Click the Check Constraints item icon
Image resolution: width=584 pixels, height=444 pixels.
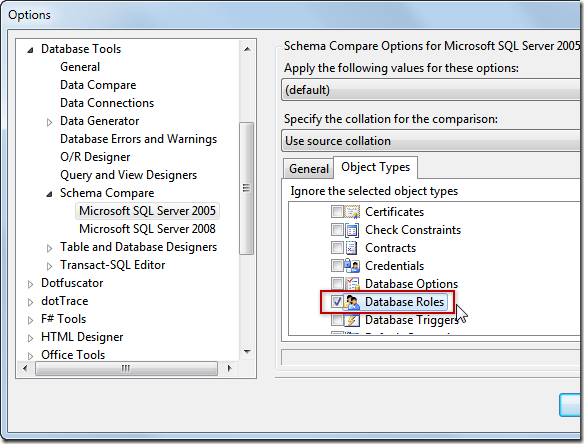click(x=352, y=230)
